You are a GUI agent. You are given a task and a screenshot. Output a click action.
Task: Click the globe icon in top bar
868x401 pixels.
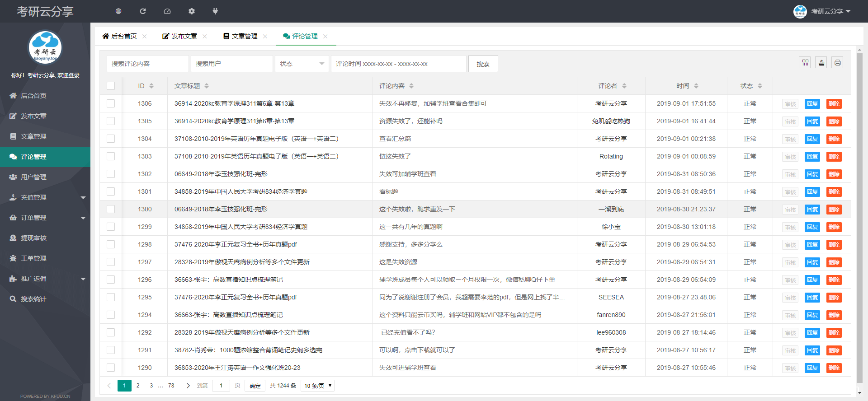(118, 11)
